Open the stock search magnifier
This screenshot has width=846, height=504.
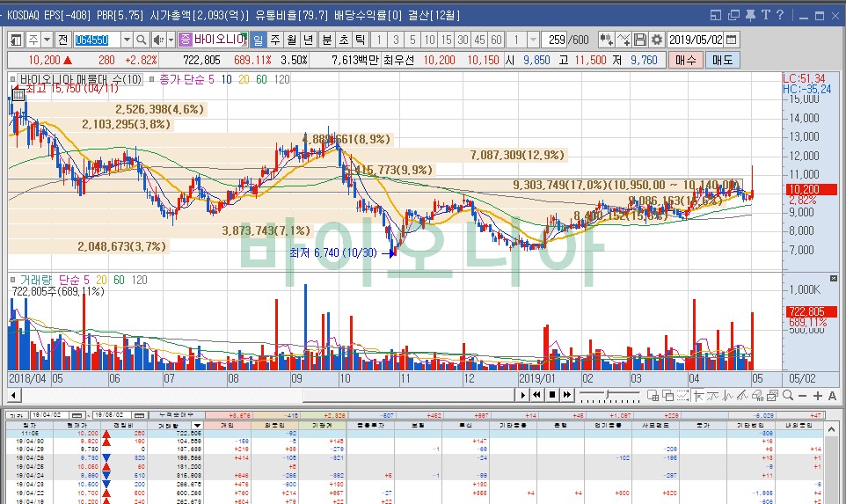point(141,40)
